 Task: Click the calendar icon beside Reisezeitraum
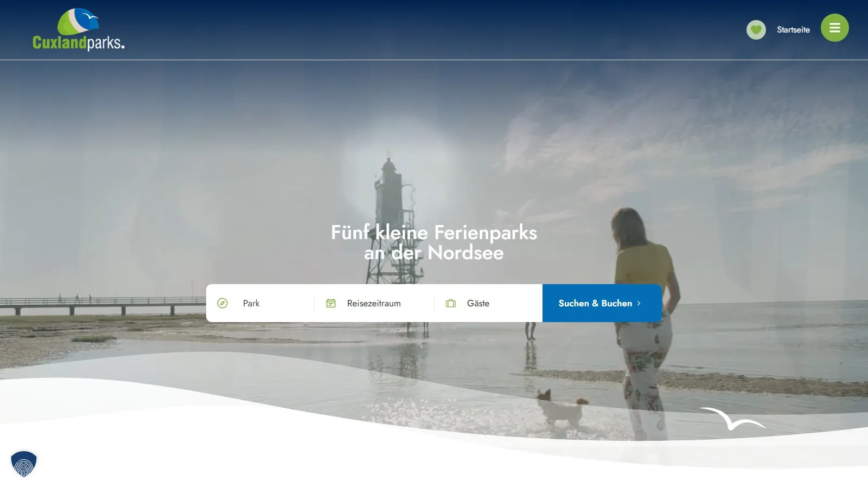click(x=331, y=303)
